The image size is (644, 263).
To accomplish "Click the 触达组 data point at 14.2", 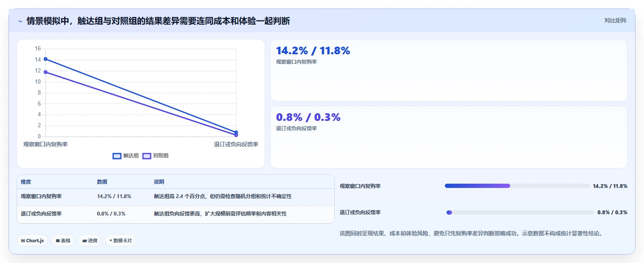I will (x=45, y=59).
